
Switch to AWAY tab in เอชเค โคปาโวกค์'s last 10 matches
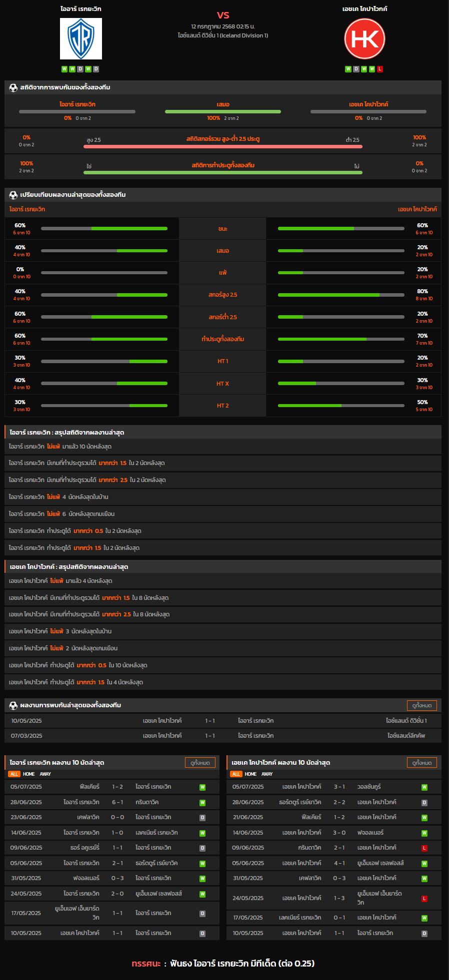(267, 774)
